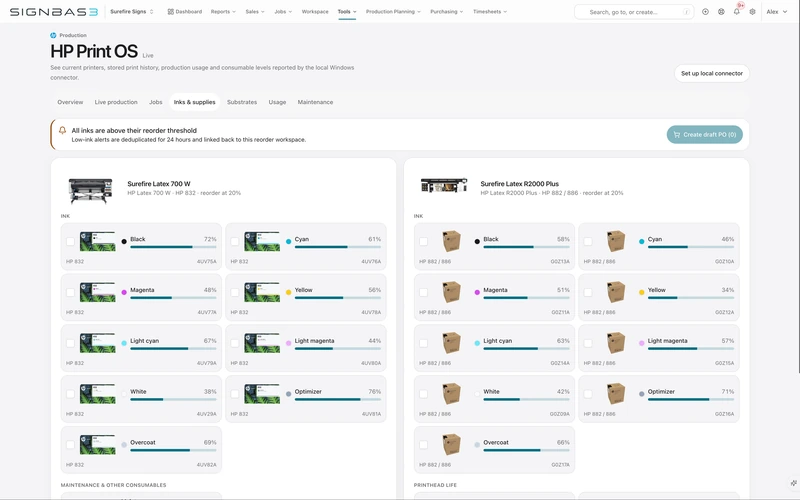Click the 700 W Magenta cartridge image

coord(97,292)
